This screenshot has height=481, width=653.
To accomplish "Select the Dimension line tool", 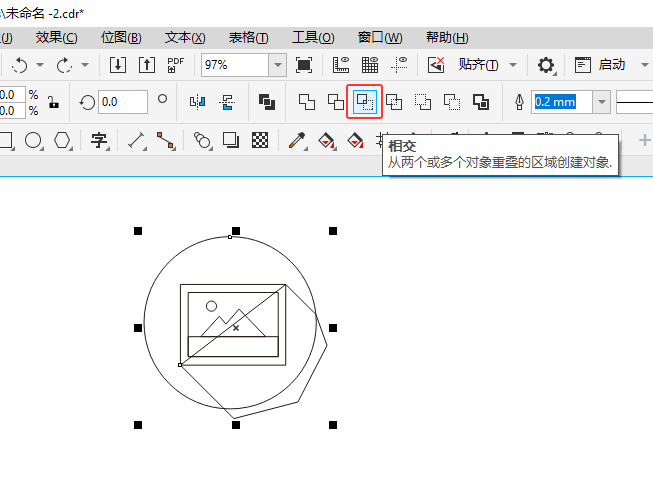I will 137,140.
